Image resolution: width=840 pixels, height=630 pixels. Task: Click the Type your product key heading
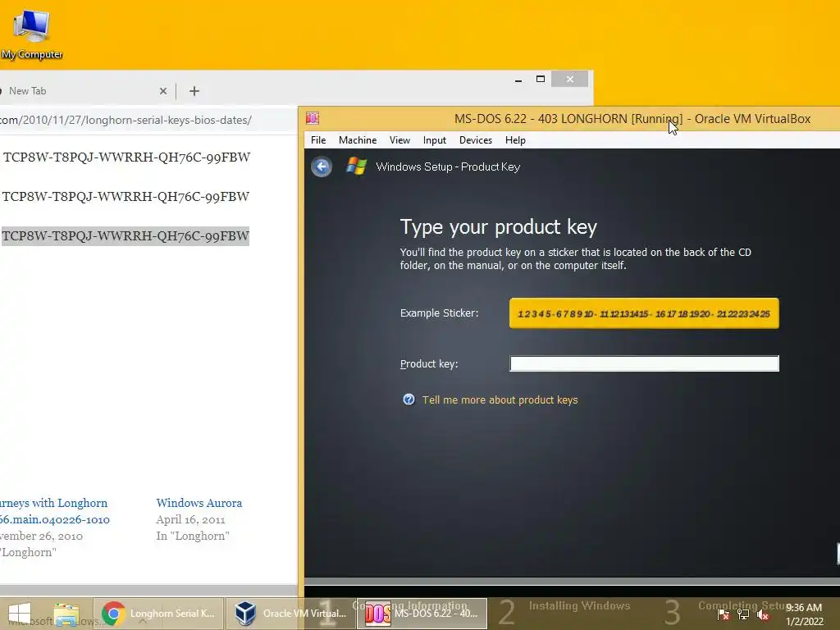coord(498,227)
